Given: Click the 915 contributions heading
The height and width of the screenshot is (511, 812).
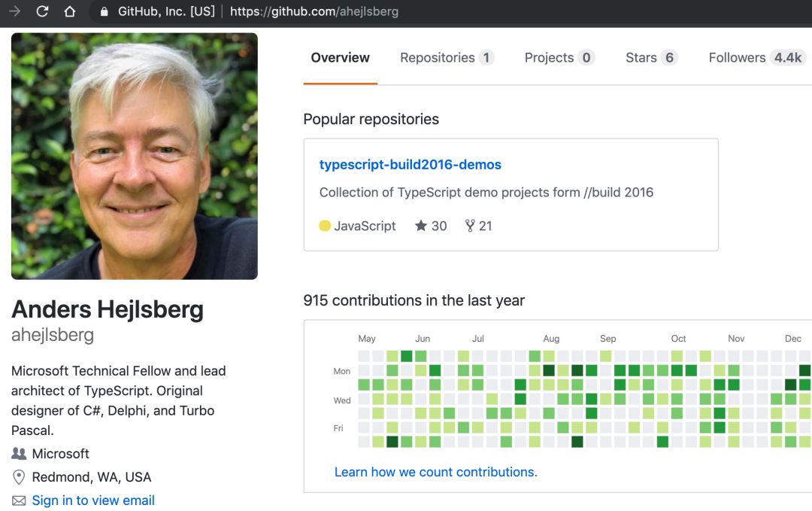Looking at the screenshot, I should coord(414,300).
